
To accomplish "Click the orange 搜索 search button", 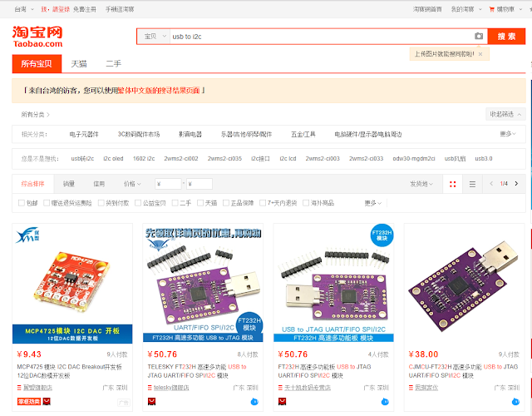I will point(506,37).
